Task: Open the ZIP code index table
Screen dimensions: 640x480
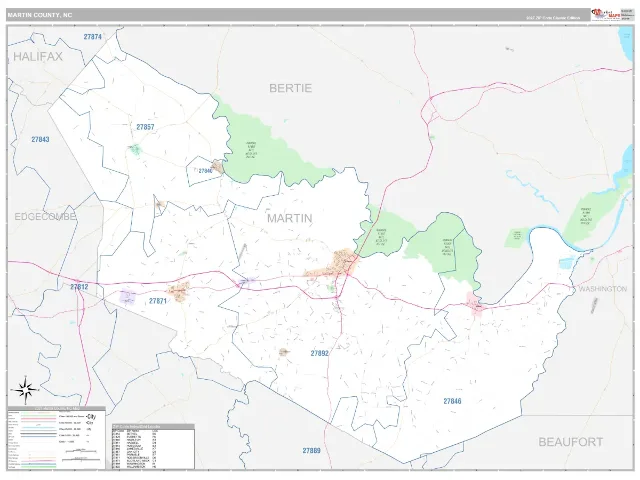Action: (153, 447)
